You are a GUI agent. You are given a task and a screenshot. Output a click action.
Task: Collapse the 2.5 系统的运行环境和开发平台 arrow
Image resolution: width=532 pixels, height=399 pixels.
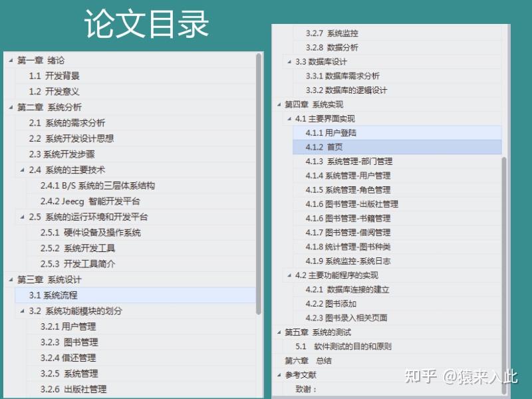pos(23,217)
